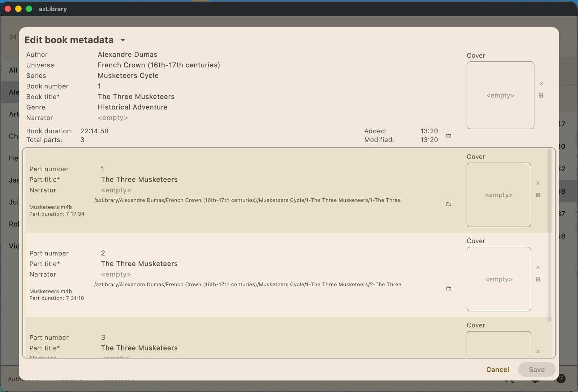This screenshot has width=578, height=392.
Task: Click the part 2 file path text
Action: click(x=247, y=284)
